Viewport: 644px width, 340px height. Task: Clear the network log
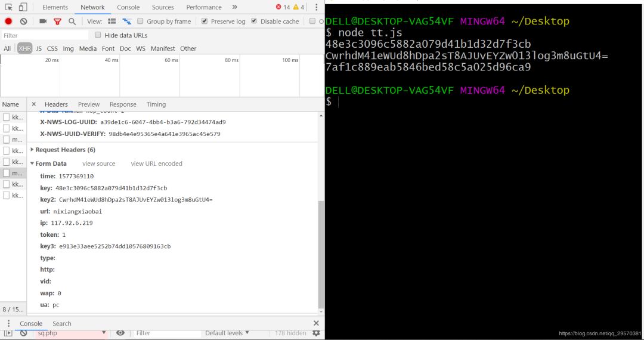(x=23, y=21)
